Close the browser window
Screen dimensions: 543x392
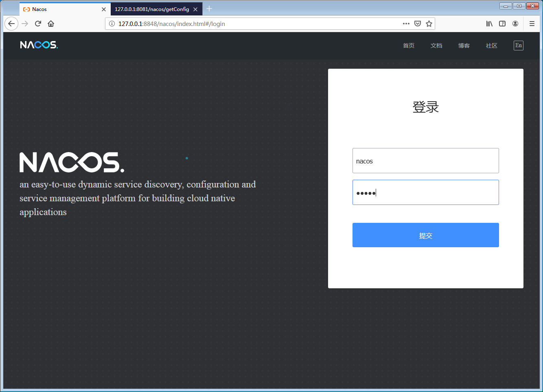pyautogui.click(x=533, y=6)
